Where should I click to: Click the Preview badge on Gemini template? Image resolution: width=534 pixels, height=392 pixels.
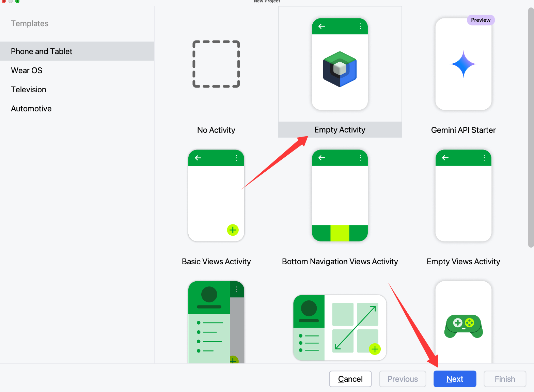481,20
